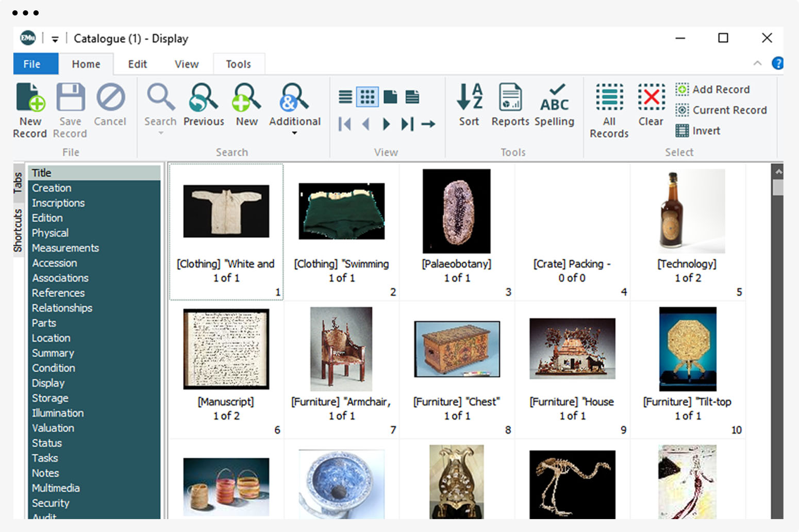Switch to list view mode
Viewport: 799px width, 532px height.
(x=345, y=96)
